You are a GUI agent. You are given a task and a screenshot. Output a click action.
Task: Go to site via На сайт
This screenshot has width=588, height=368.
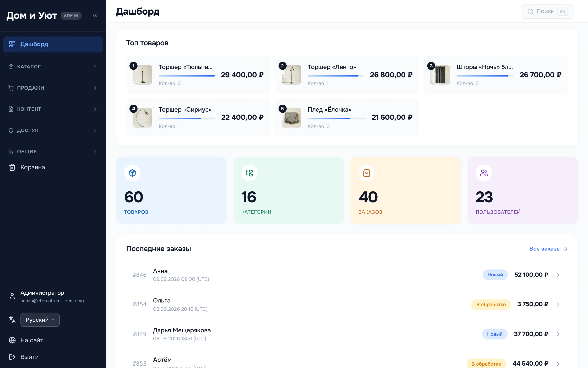[x=32, y=340]
